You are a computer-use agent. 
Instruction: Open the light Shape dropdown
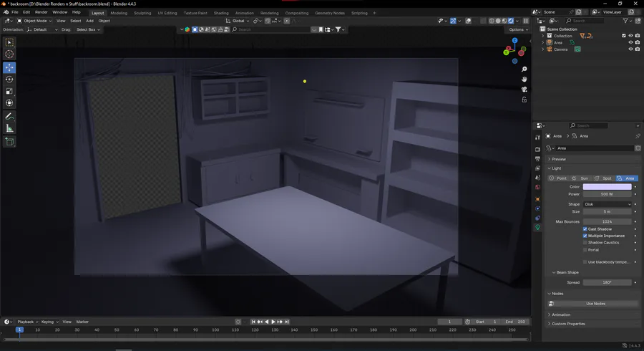click(607, 204)
